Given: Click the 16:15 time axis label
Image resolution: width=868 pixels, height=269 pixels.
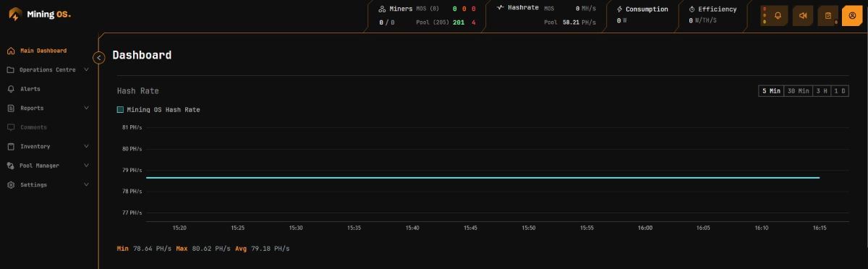Looking at the screenshot, I should click(x=820, y=228).
